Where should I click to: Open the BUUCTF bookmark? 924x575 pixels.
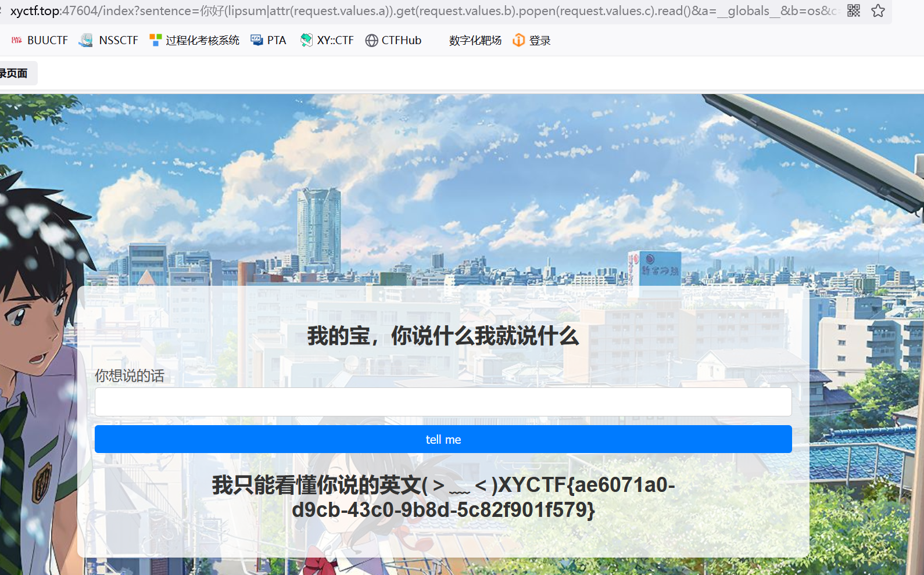[40, 40]
